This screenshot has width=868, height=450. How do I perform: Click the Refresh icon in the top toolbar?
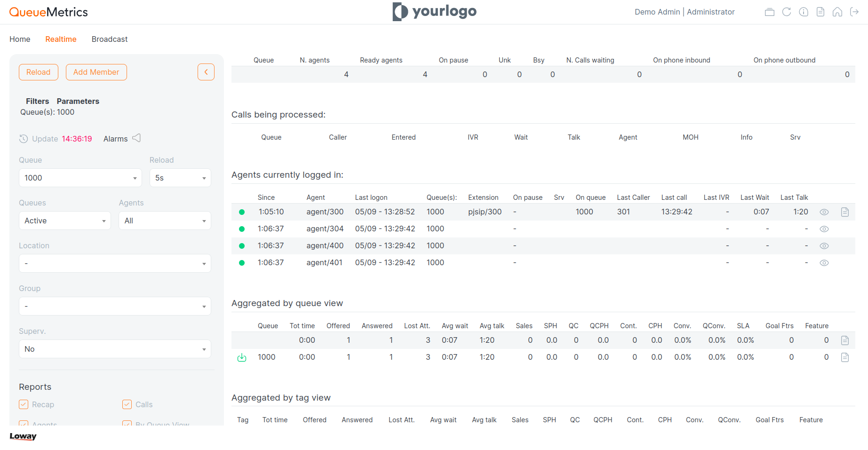coord(787,12)
